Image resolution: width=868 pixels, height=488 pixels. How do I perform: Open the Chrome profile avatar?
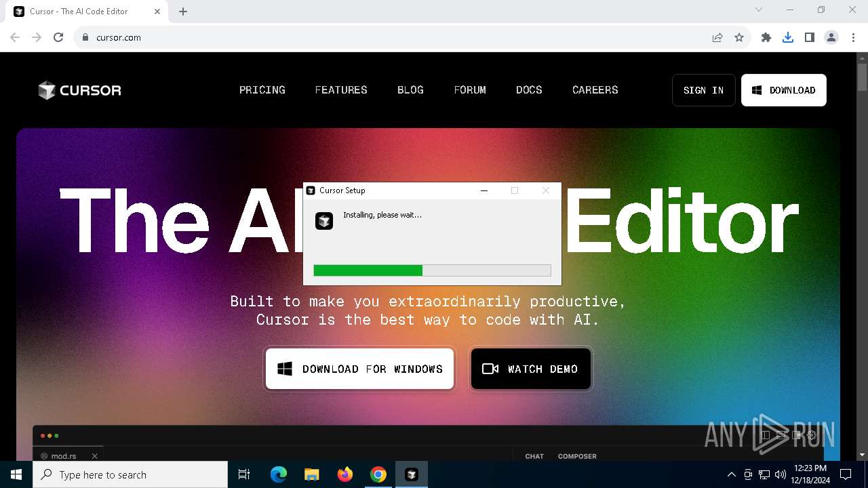coord(831,37)
